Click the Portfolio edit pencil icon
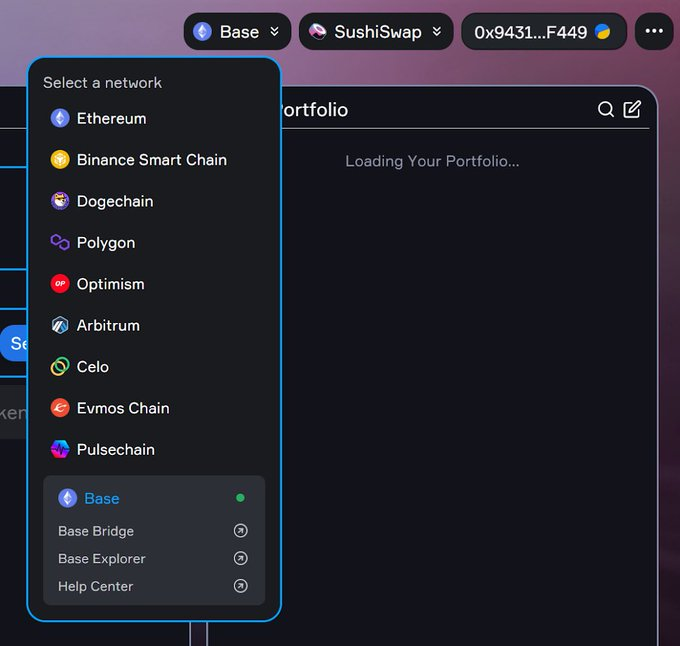The image size is (680, 646). click(x=632, y=109)
